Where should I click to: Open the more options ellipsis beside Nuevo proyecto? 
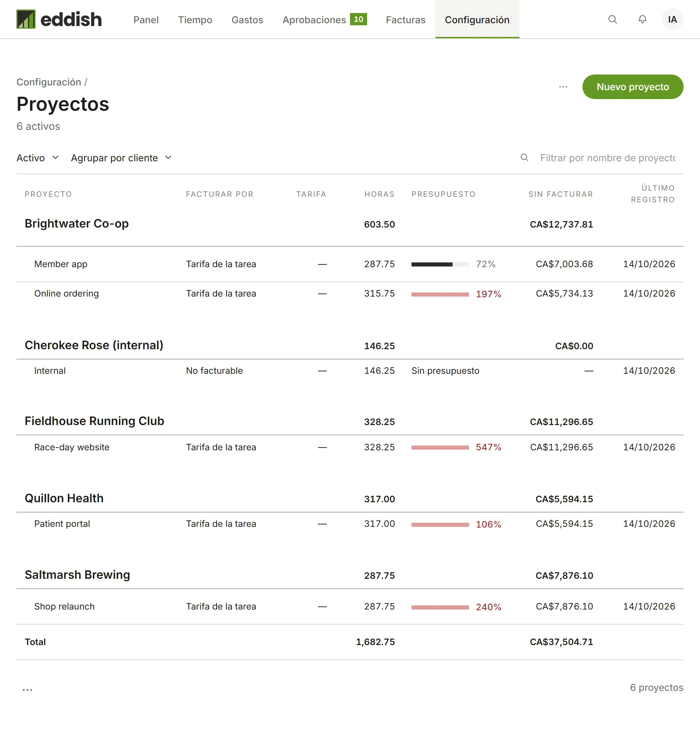point(563,87)
